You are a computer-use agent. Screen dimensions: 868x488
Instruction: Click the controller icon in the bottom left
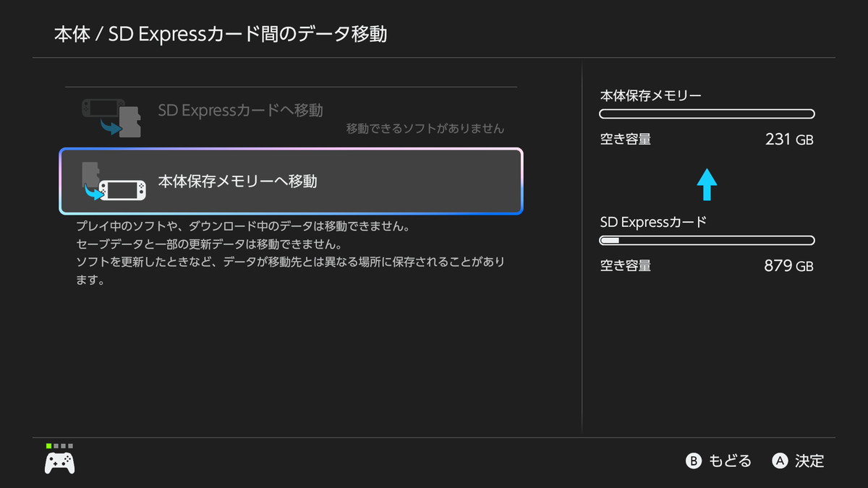pyautogui.click(x=59, y=462)
